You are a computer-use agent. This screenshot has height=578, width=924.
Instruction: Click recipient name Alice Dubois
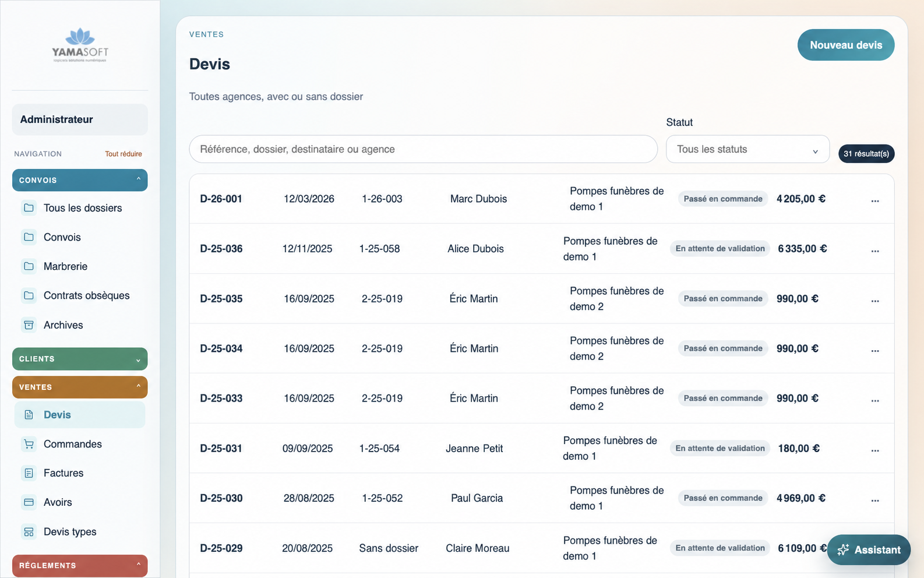tap(476, 249)
